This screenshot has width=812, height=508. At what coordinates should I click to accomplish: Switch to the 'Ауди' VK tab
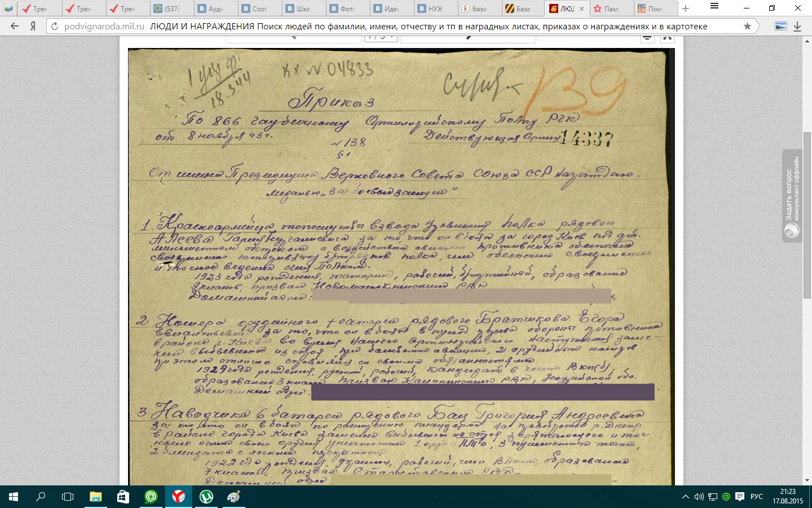[216, 8]
